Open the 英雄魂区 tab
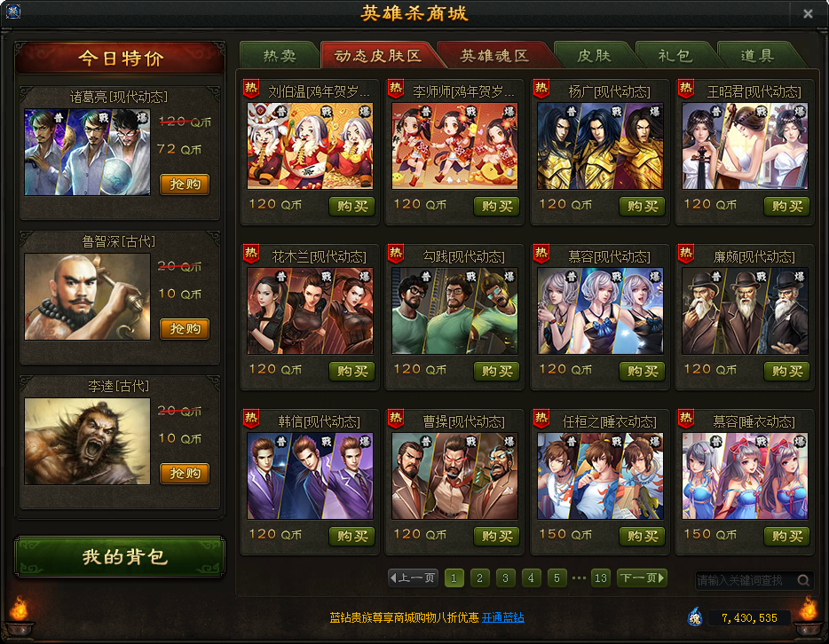Screen dimensions: 829x644 coord(494,56)
